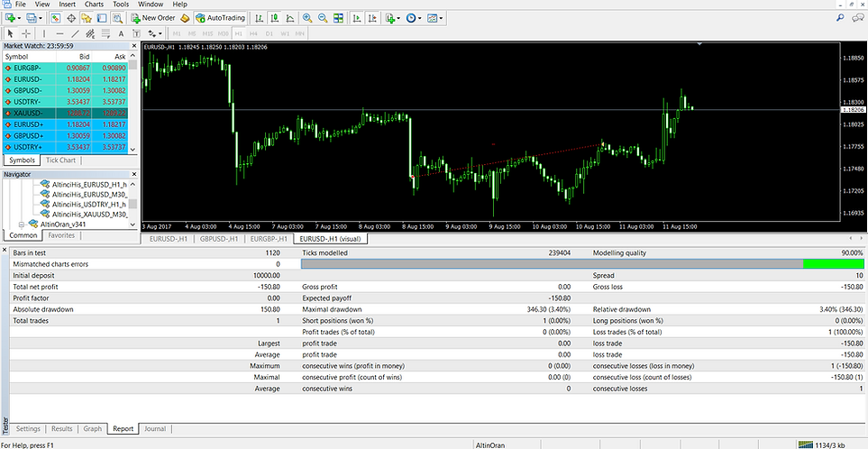Open the Profiles toolbar icon
Screen dimensions: 868x449
(32, 18)
